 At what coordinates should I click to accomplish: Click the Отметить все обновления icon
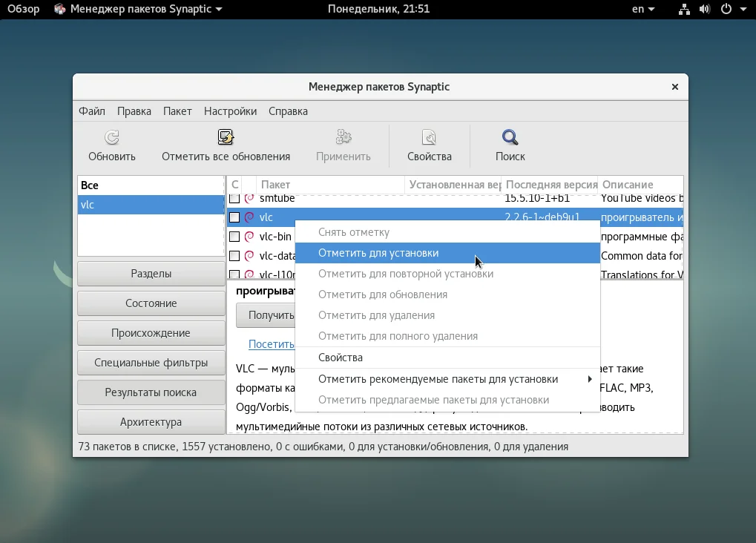(x=226, y=137)
